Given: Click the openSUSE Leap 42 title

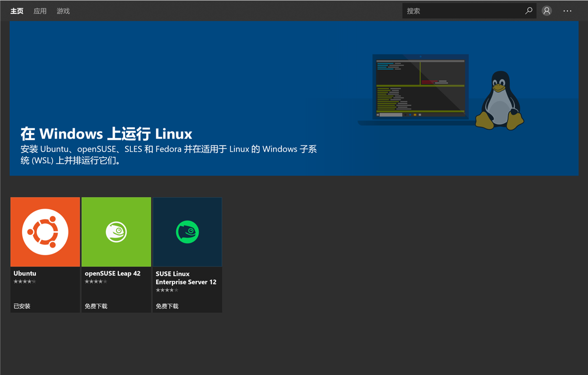Looking at the screenshot, I should (x=113, y=273).
